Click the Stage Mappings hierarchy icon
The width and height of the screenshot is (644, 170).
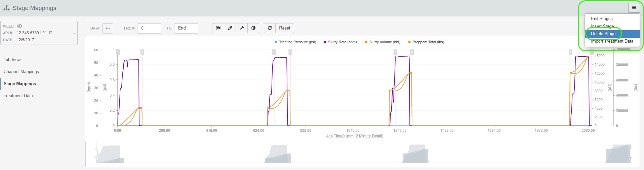[6, 8]
